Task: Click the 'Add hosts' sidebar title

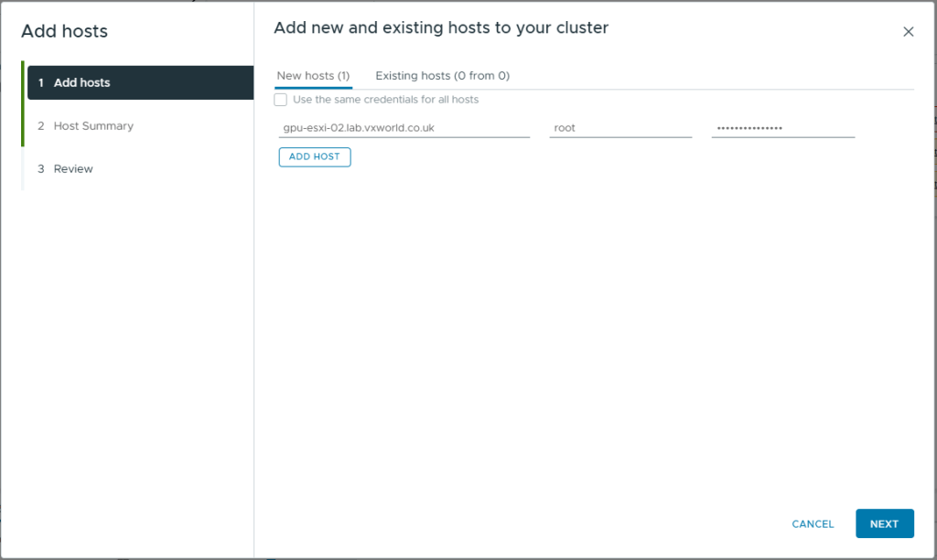Action: 64,31
